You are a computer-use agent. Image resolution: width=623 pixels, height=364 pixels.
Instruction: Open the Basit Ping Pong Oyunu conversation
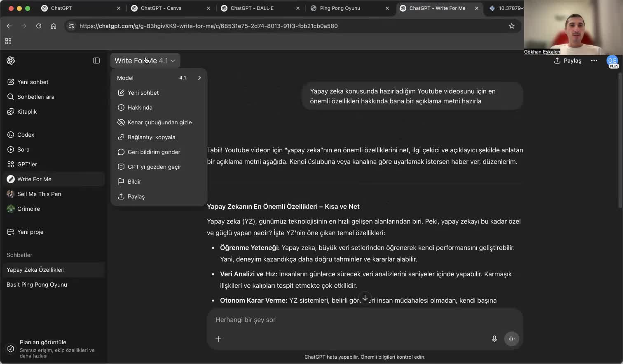tap(54, 285)
